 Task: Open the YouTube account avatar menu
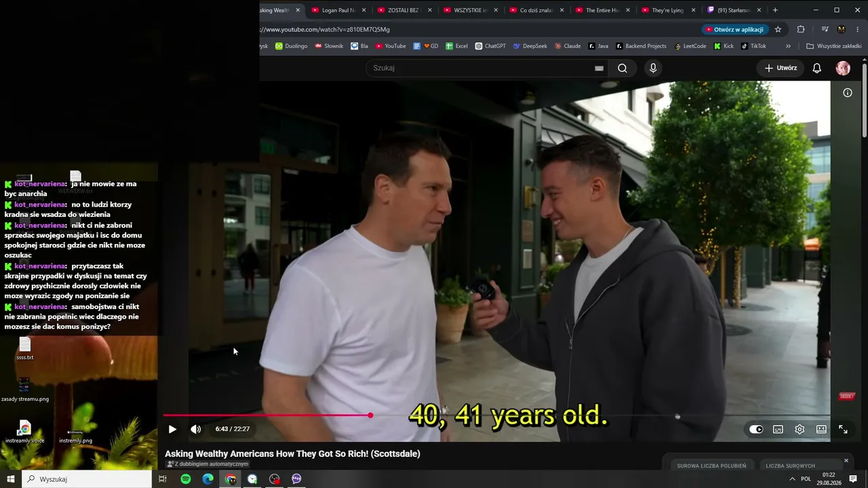click(x=843, y=68)
